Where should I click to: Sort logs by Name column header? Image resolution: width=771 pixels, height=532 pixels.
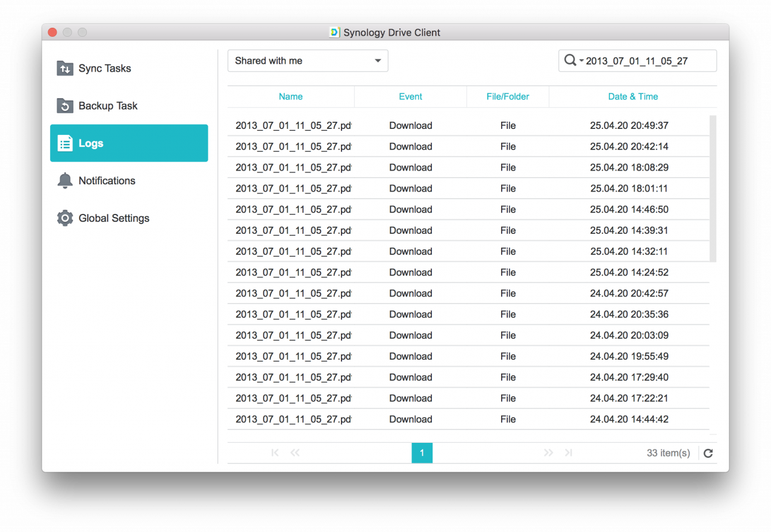pos(290,96)
